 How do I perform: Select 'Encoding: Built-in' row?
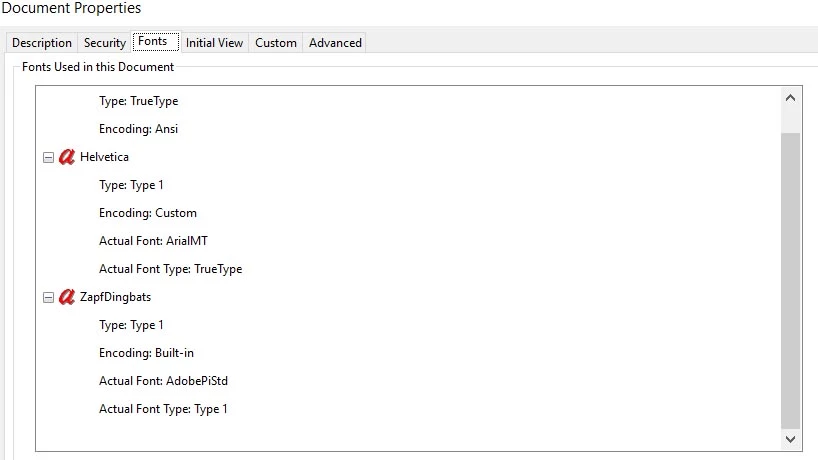click(x=146, y=353)
